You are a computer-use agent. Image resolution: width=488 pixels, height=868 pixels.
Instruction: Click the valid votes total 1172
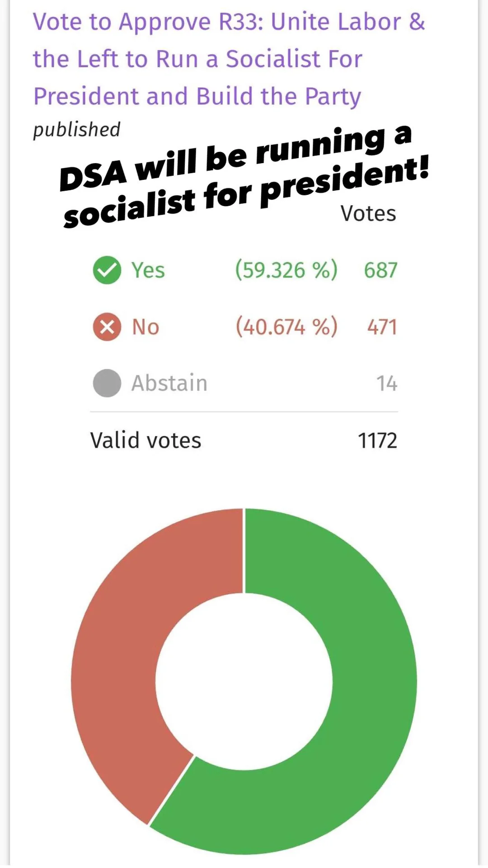[377, 440]
